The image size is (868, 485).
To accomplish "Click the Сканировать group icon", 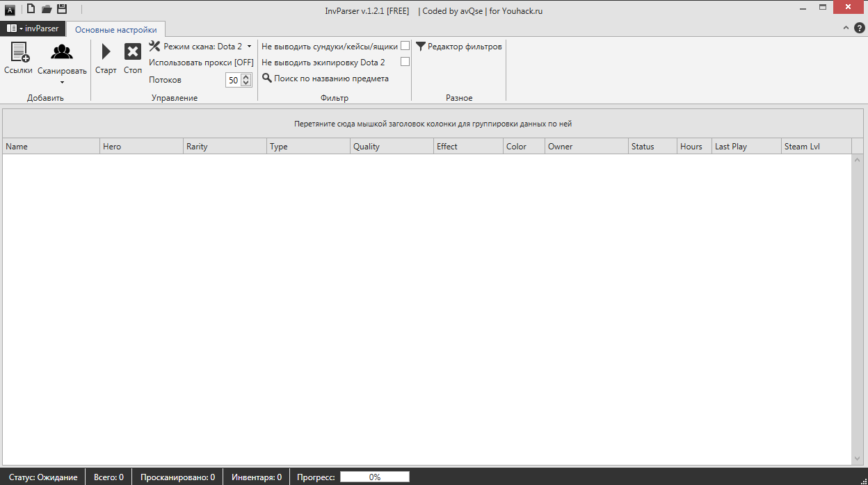I will tap(62, 53).
